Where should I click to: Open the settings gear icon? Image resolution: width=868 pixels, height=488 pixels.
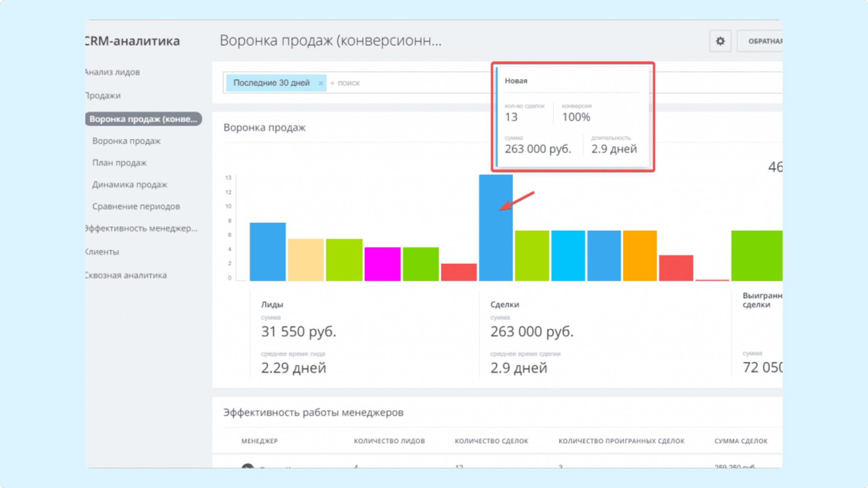(720, 41)
